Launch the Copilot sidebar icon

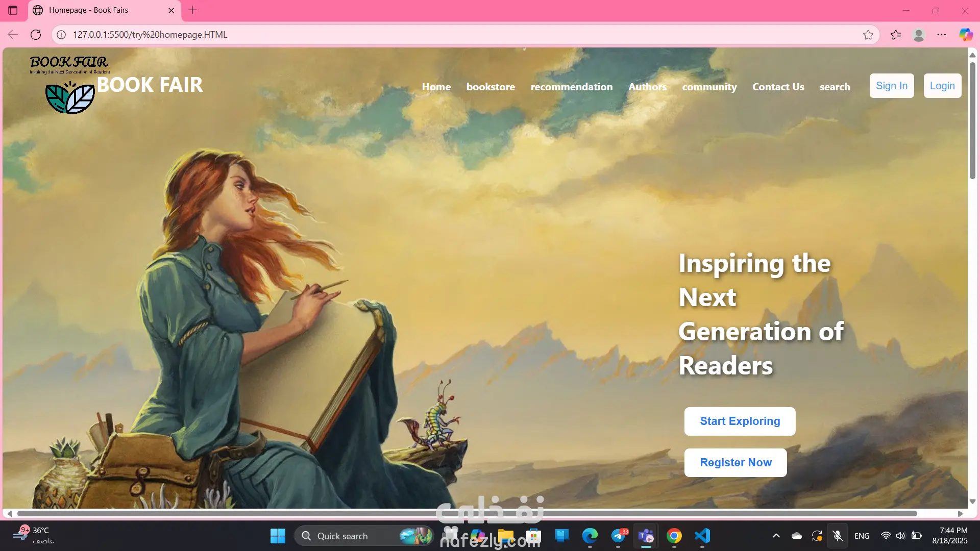[x=966, y=35]
